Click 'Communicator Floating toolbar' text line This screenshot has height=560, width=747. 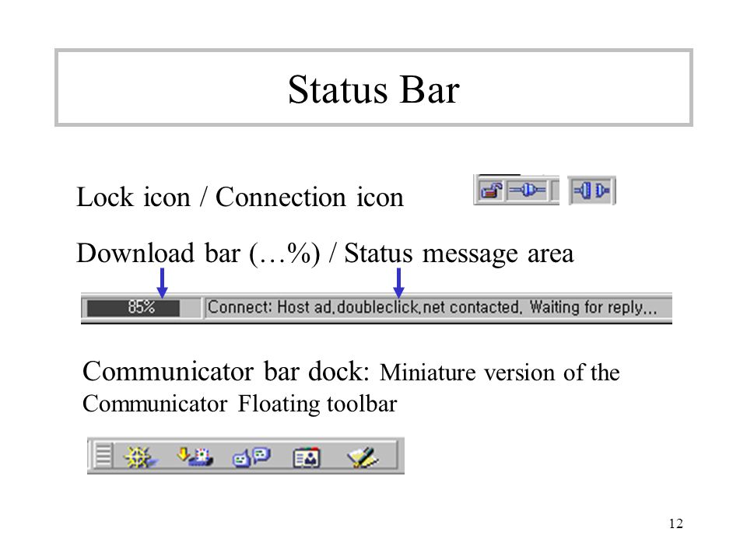click(x=240, y=404)
